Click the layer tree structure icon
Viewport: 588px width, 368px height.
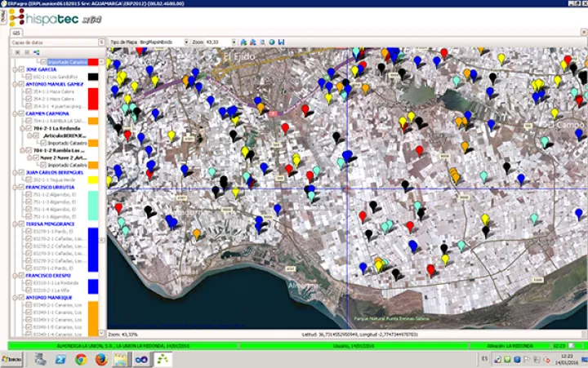coord(37,52)
